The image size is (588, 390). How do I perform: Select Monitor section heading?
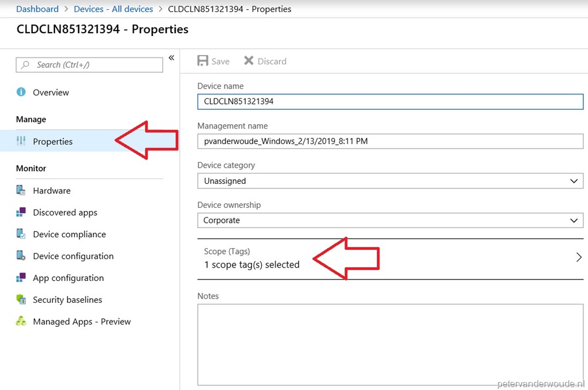30,168
